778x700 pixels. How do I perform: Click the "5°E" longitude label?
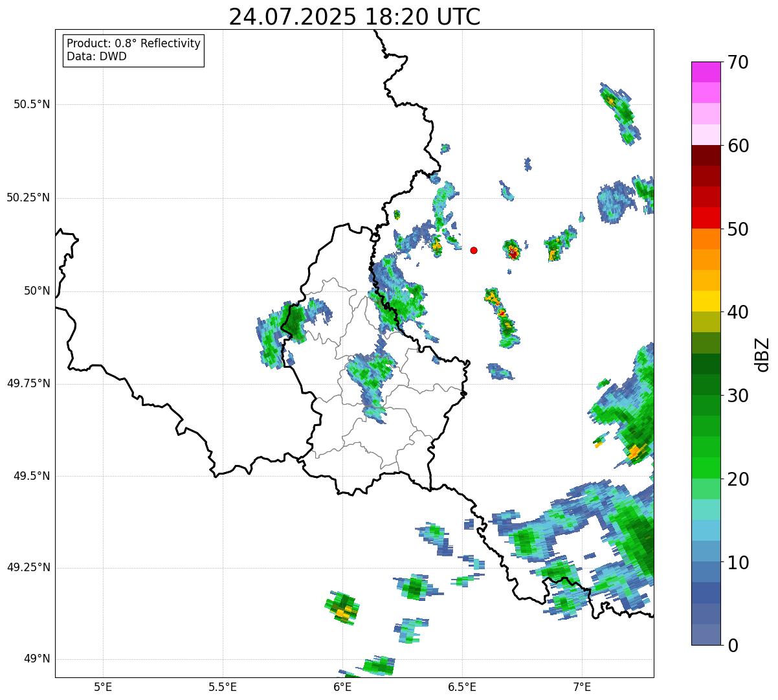tap(103, 686)
